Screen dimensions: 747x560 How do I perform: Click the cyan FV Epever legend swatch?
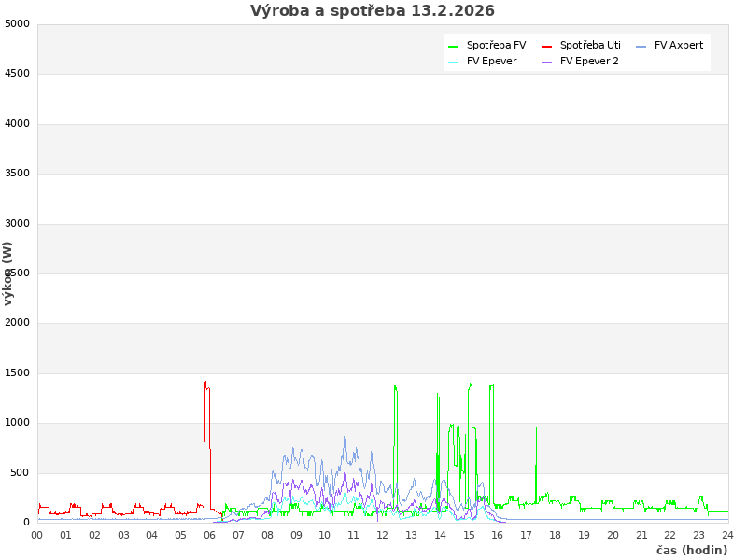click(453, 62)
